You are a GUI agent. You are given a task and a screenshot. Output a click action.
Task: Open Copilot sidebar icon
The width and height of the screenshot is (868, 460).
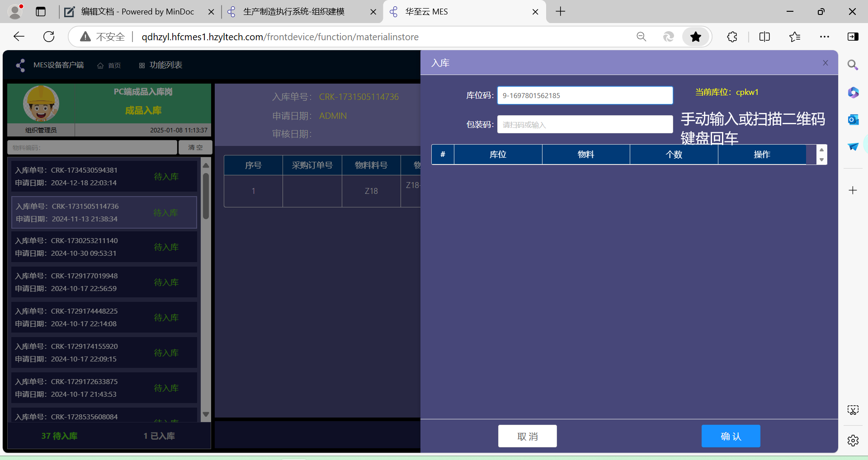coord(853,93)
